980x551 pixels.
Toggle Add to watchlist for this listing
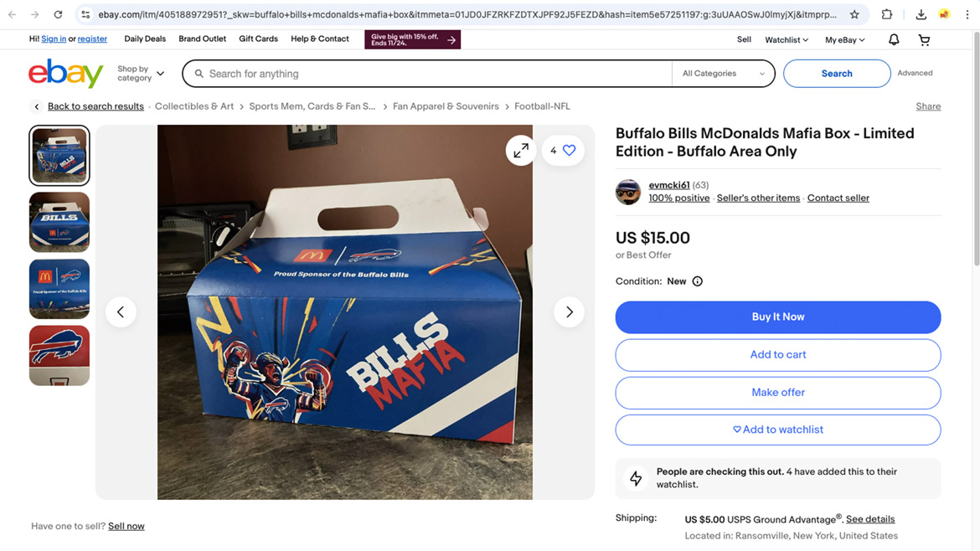(x=777, y=430)
